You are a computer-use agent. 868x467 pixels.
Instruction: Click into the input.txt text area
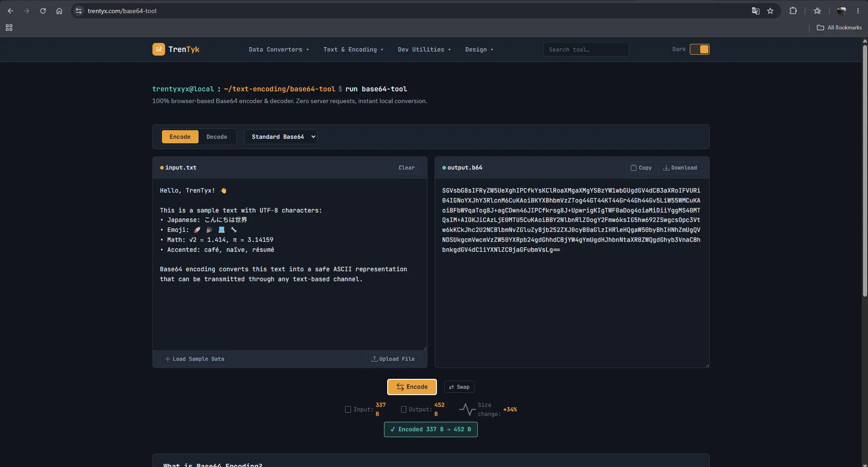[x=290, y=264]
